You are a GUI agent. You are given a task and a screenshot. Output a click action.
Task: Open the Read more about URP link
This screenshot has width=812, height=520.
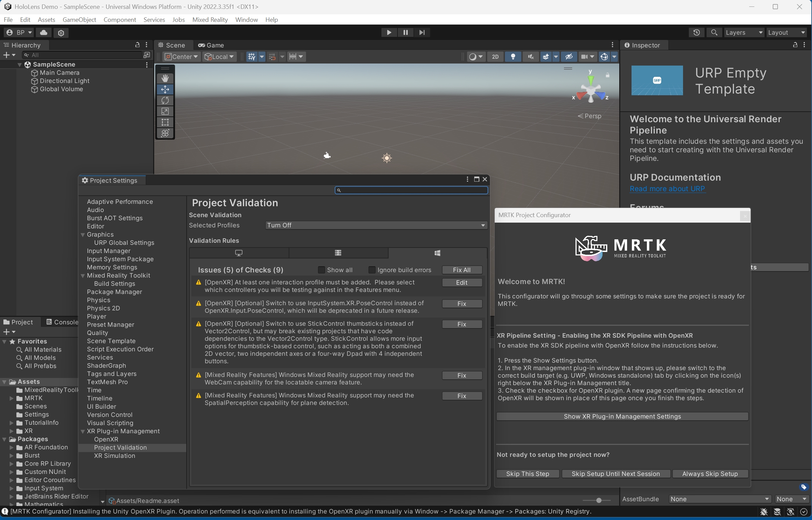(667, 189)
